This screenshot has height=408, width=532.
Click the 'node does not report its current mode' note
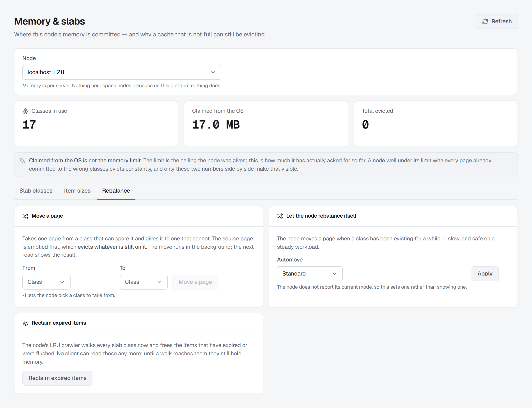tap(372, 287)
